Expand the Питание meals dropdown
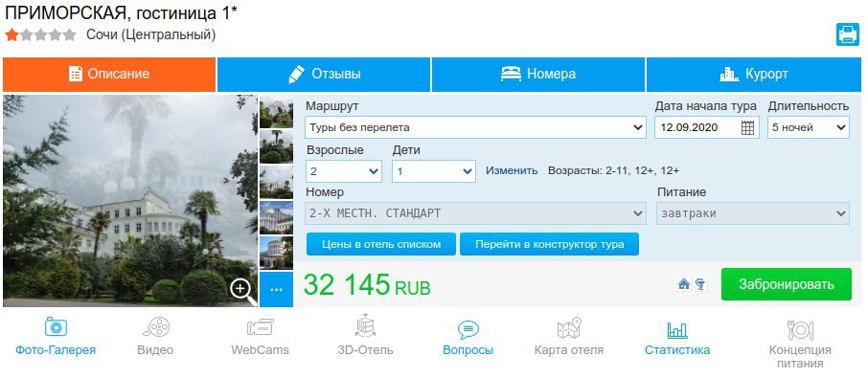Image resolution: width=868 pixels, height=378 pixels. (753, 213)
